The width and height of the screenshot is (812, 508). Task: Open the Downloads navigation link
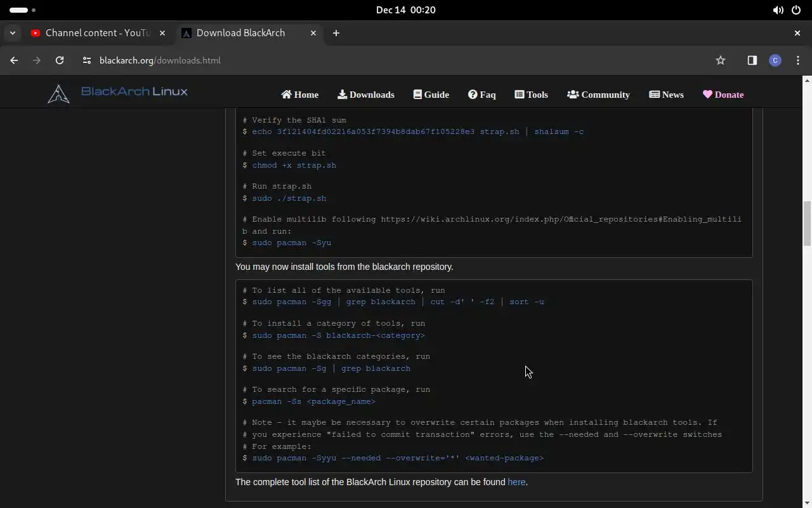[366, 95]
